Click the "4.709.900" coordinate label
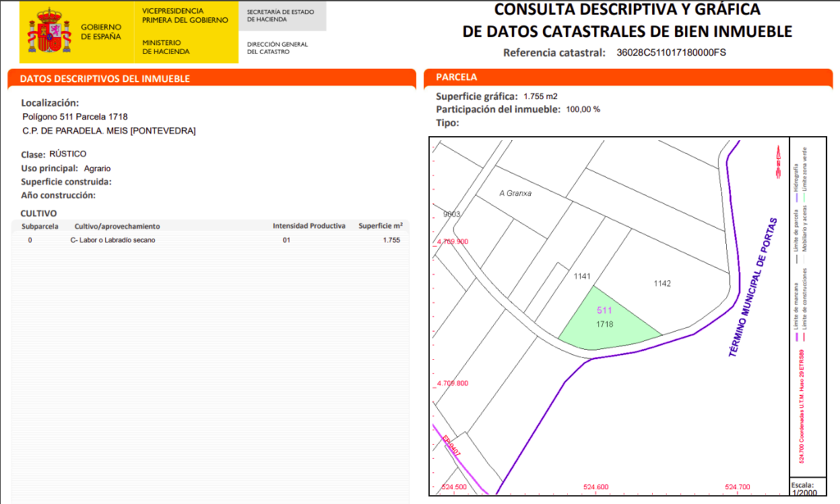This screenshot has height=504, width=840. (x=453, y=241)
